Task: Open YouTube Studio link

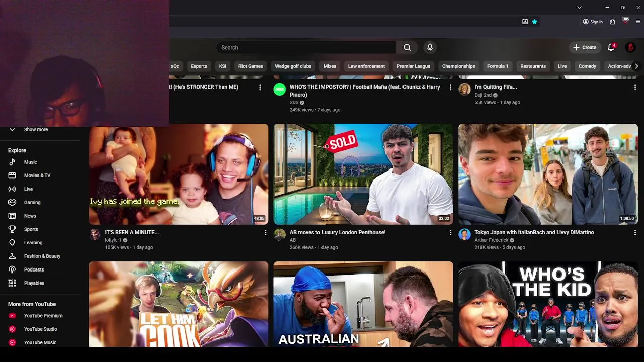Action: (40, 329)
